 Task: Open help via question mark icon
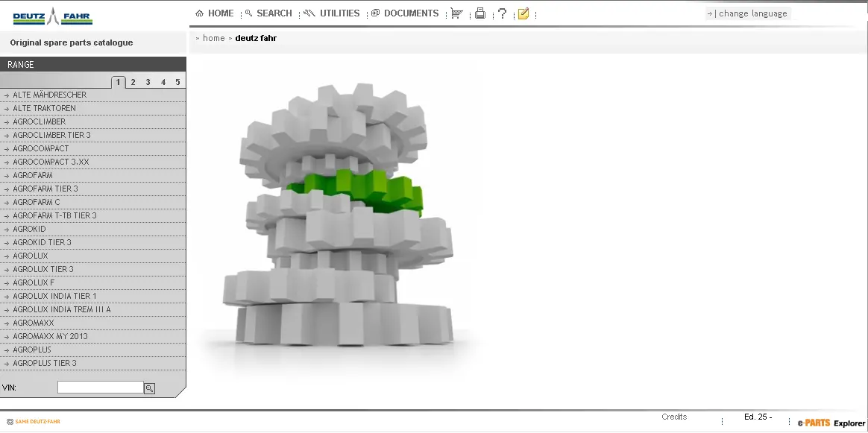[x=502, y=13]
